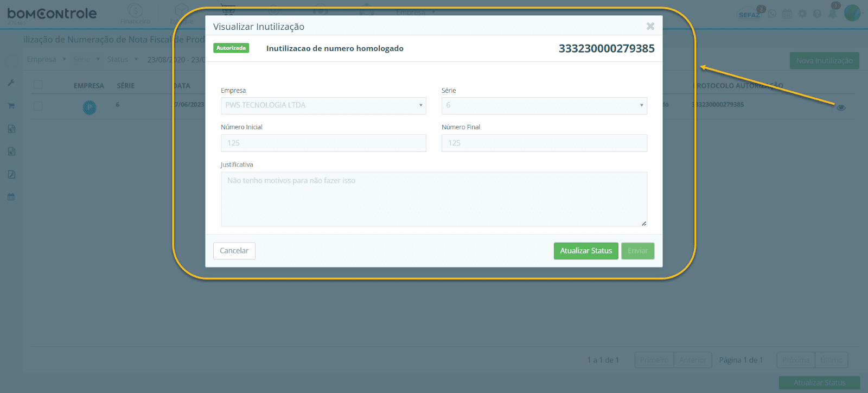
Task: Click the date range filter field
Action: click(x=176, y=60)
